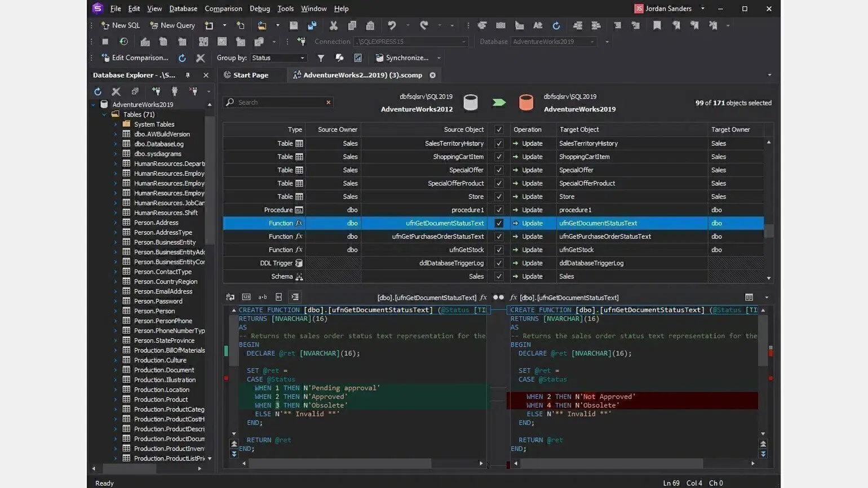868x488 pixels.
Task: Click the New Query toolbar button
Action: click(x=172, y=25)
